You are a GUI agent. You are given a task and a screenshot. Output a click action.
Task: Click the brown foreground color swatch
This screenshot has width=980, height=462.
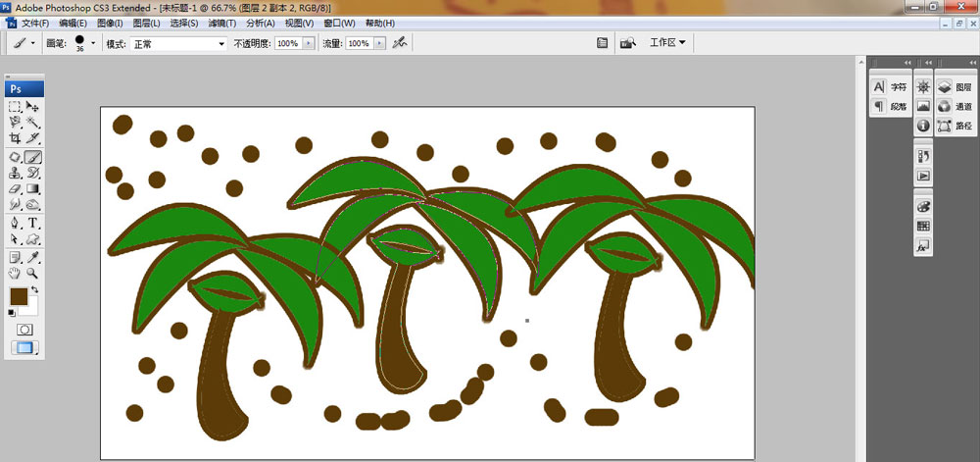[x=19, y=296]
